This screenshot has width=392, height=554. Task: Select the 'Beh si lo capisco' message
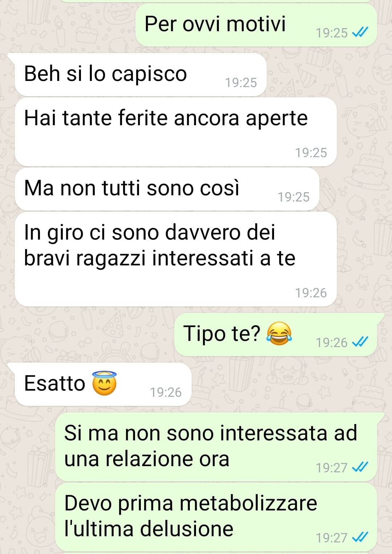click(140, 75)
